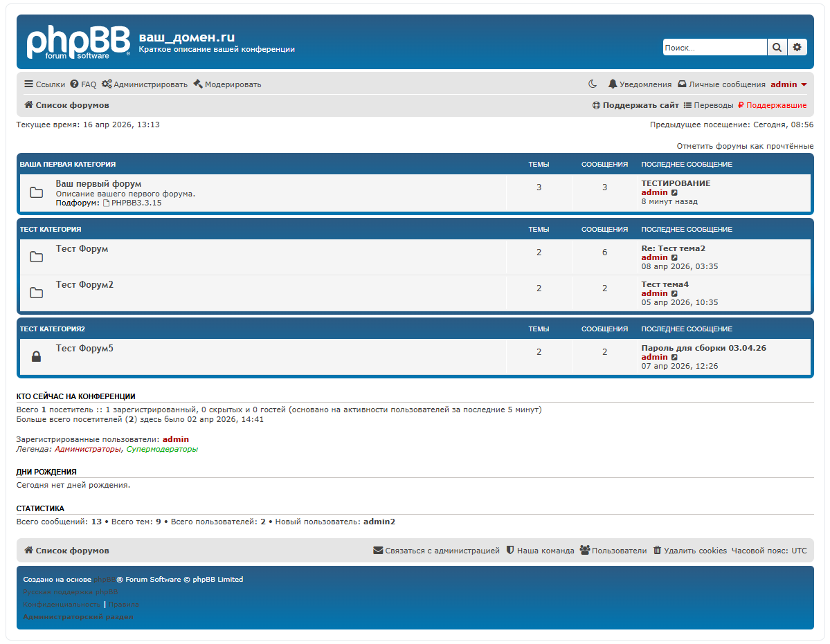Click the search magnifier button
Viewport: 830px width, 644px height.
(x=777, y=47)
